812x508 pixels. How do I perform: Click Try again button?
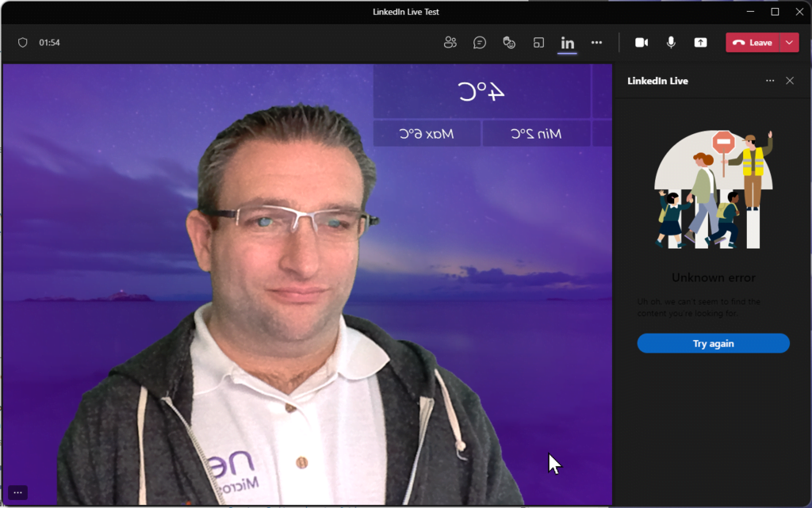[713, 343]
